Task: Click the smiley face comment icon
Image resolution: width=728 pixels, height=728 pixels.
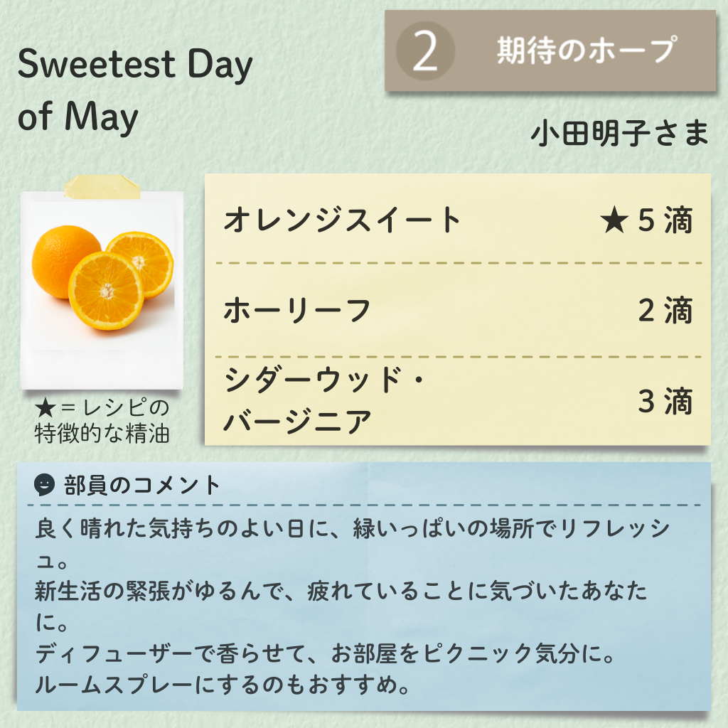Action: (x=44, y=485)
